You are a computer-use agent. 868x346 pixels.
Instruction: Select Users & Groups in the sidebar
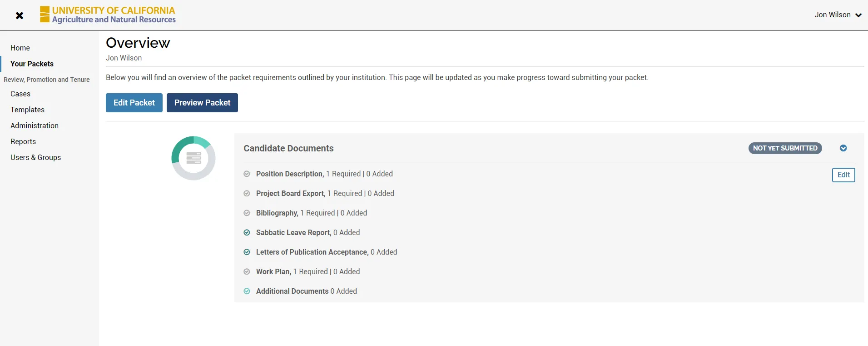tap(35, 157)
